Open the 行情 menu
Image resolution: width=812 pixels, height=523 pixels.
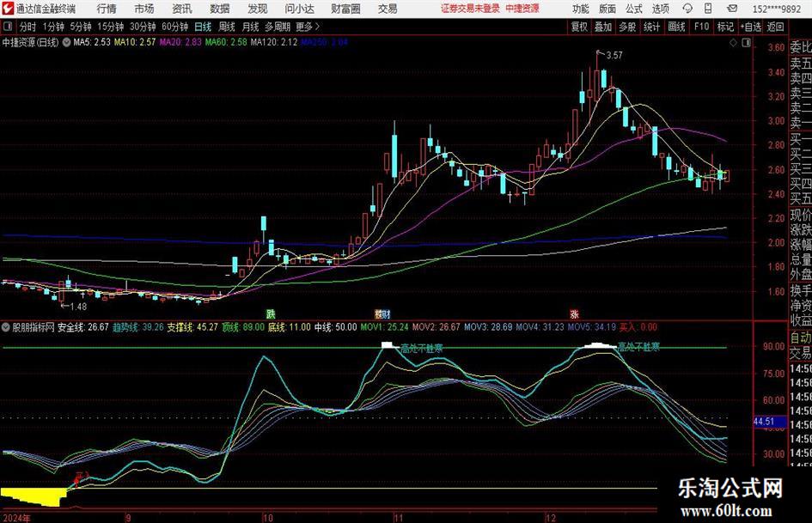click(x=107, y=9)
